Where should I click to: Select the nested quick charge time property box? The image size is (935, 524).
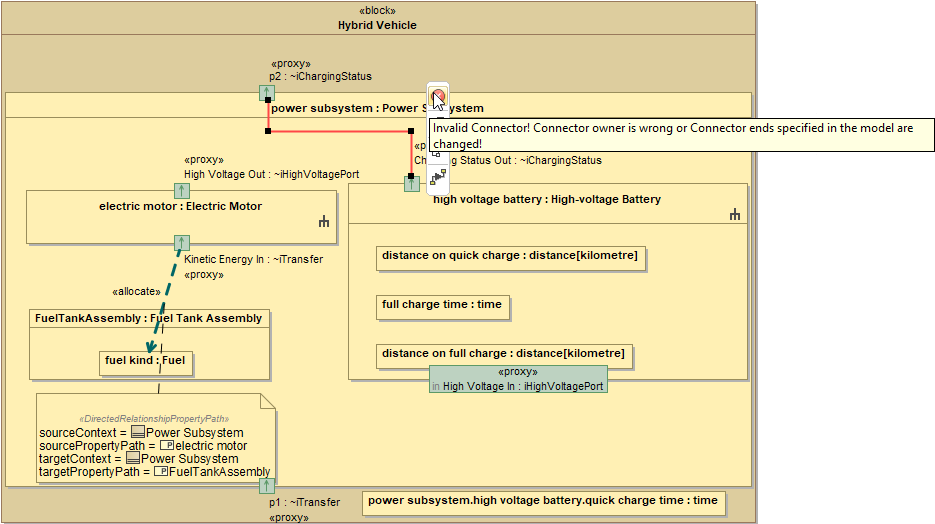(543, 501)
